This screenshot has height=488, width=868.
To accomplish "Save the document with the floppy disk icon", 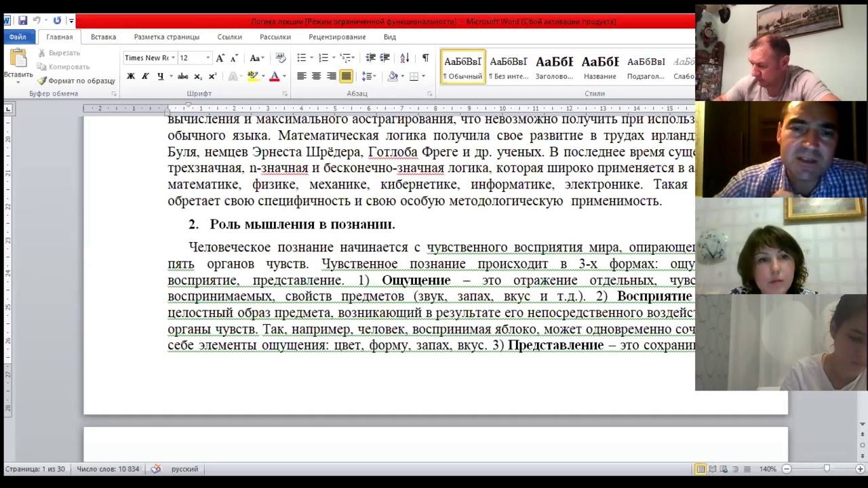I will (22, 21).
